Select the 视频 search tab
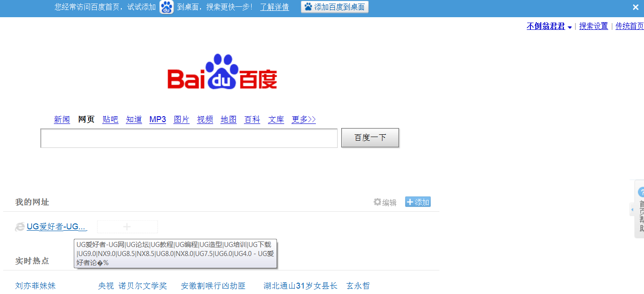This screenshot has height=294, width=644. coord(205,119)
